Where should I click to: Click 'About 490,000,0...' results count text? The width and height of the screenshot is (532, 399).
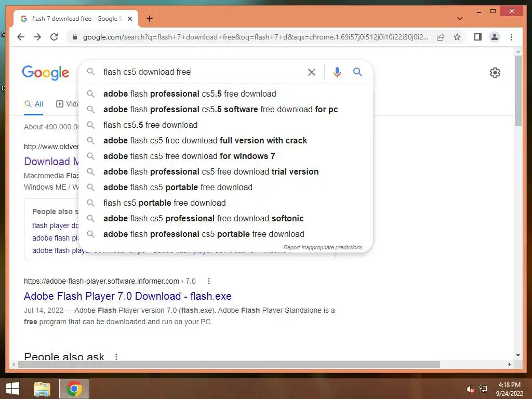51,127
